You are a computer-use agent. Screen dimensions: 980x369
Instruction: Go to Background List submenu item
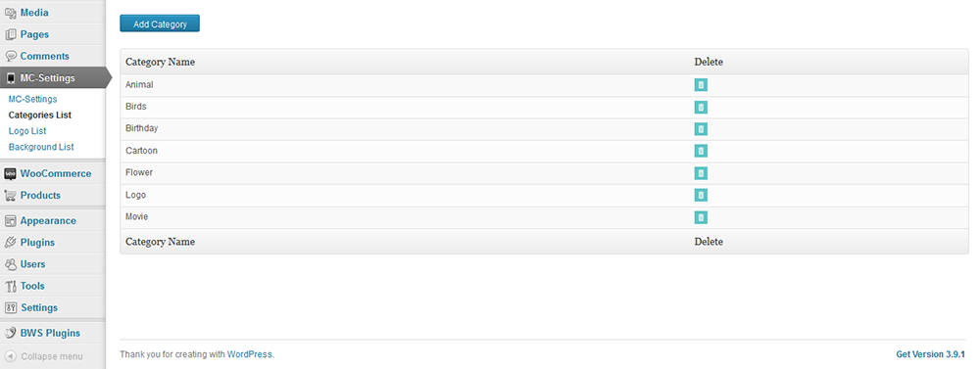[x=41, y=148]
